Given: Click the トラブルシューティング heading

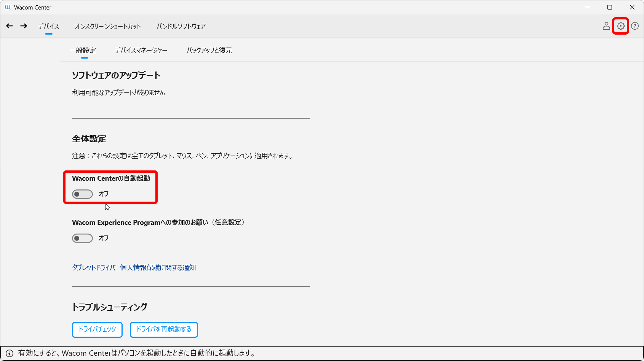Looking at the screenshot, I should 110,307.
